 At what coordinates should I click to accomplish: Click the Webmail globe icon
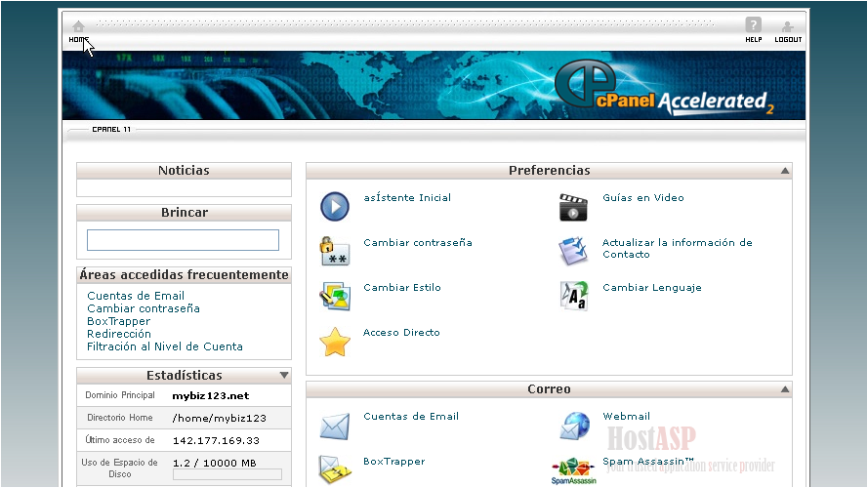point(573,426)
